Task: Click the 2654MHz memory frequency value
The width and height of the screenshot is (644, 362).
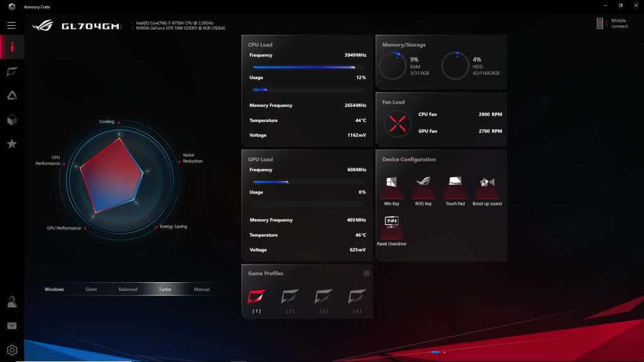Action: click(355, 105)
